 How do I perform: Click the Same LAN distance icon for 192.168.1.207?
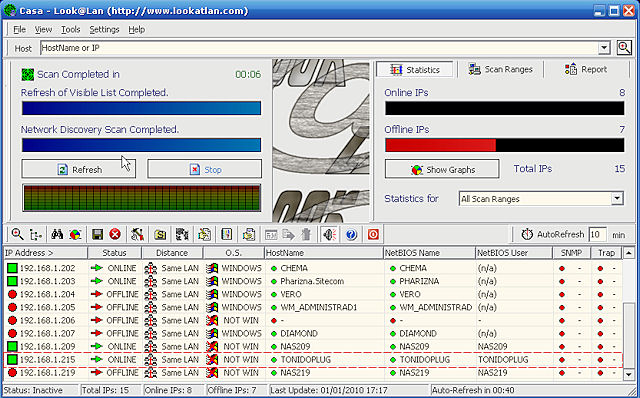click(x=151, y=334)
